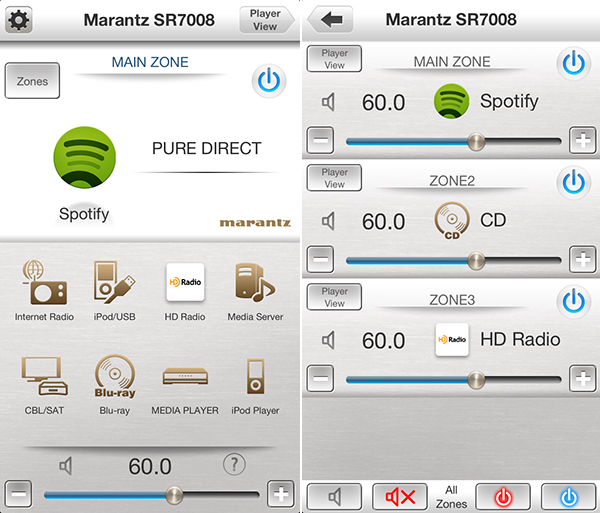This screenshot has width=600, height=513.
Task: Select the CD source icon in ZONE2
Action: pyautogui.click(x=452, y=220)
